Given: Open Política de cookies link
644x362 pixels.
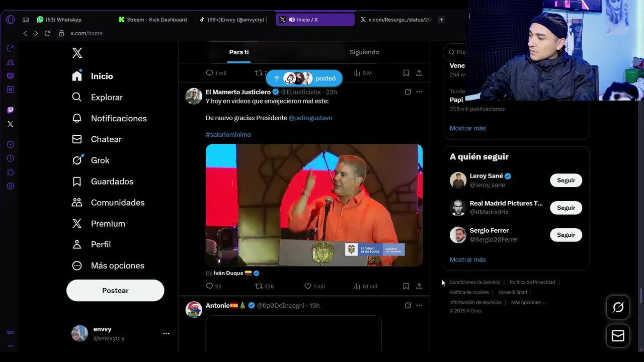Looking at the screenshot, I should click(x=469, y=293).
